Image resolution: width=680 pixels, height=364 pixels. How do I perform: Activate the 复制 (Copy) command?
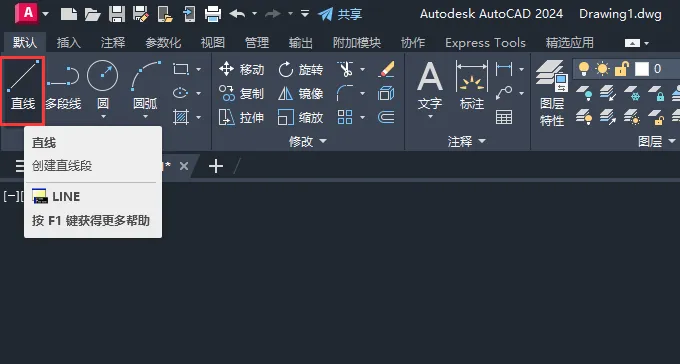[x=241, y=93]
